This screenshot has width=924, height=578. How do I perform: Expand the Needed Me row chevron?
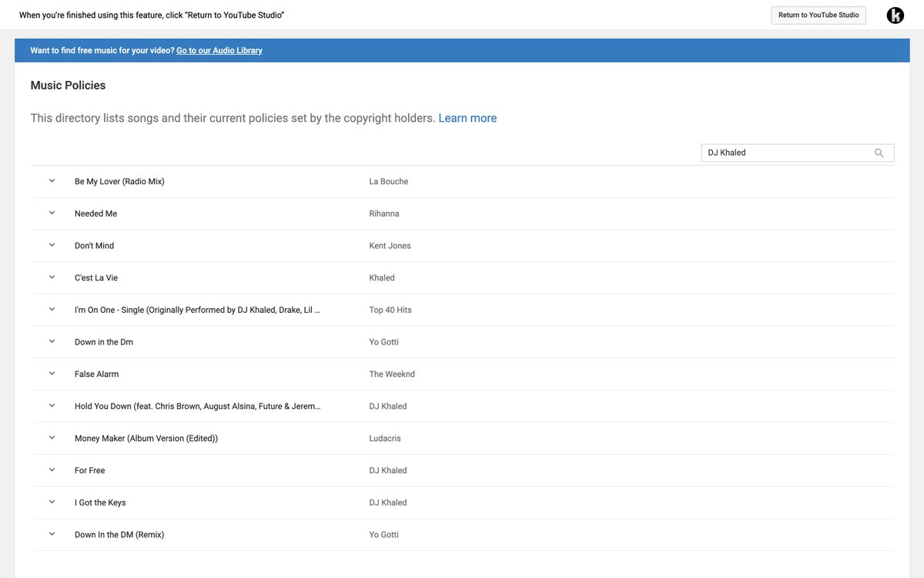point(52,213)
